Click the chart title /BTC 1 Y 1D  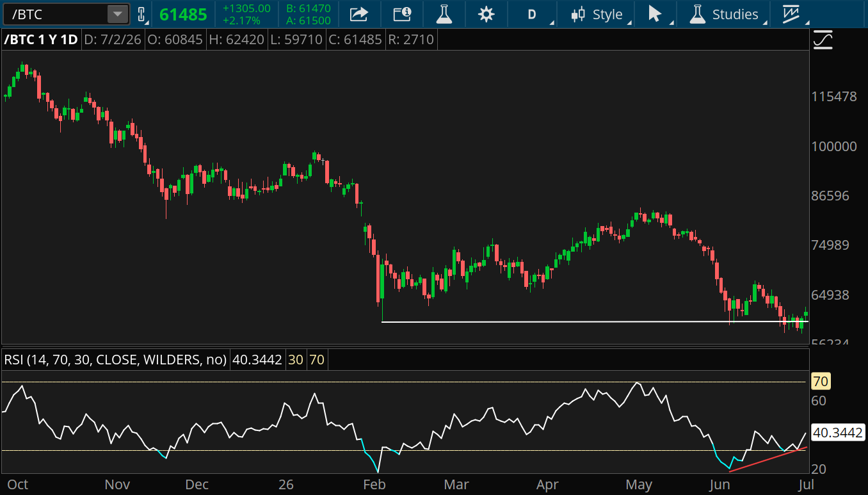[x=41, y=40]
